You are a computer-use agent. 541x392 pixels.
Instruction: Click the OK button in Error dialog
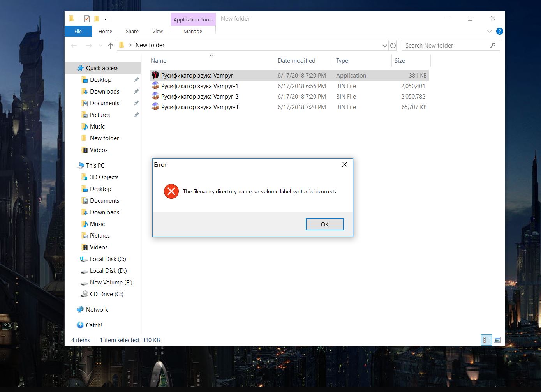pos(324,224)
